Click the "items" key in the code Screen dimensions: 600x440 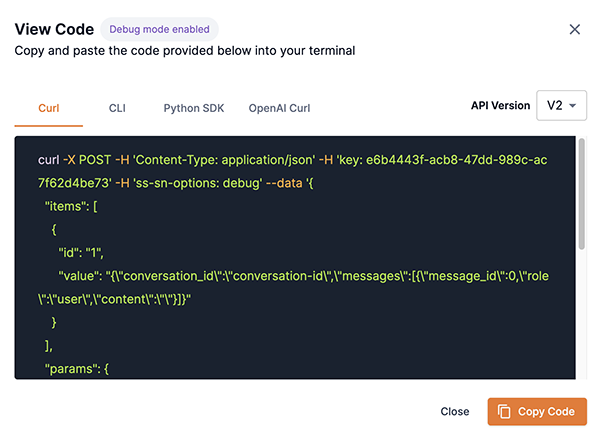click(68, 206)
